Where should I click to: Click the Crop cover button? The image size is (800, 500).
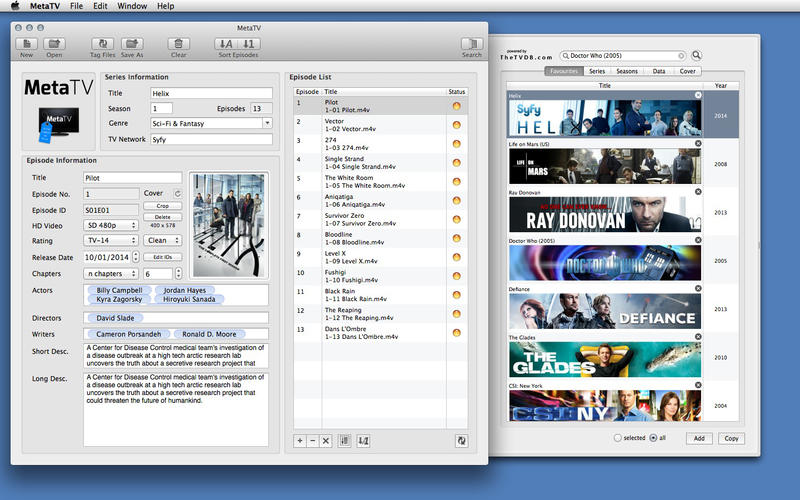[163, 206]
